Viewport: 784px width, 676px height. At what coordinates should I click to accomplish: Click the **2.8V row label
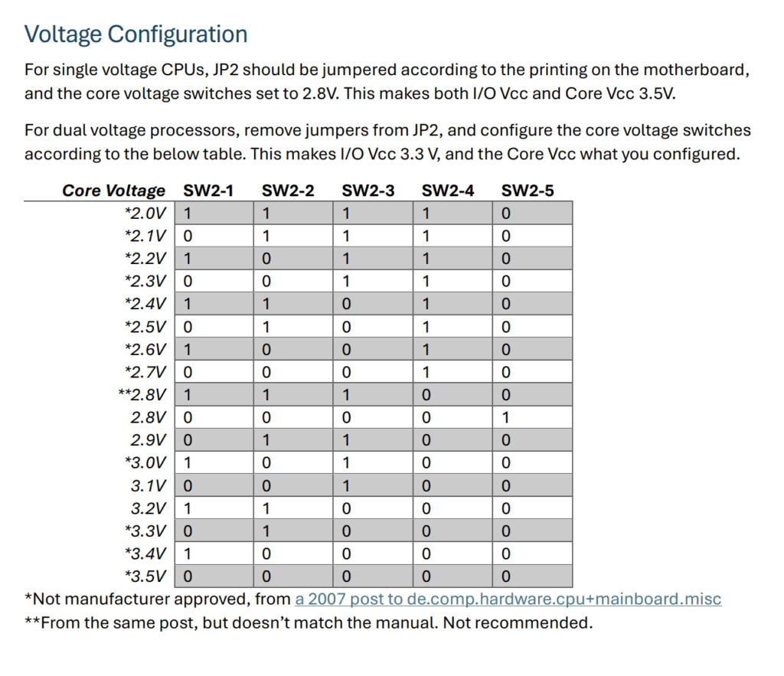coord(141,395)
